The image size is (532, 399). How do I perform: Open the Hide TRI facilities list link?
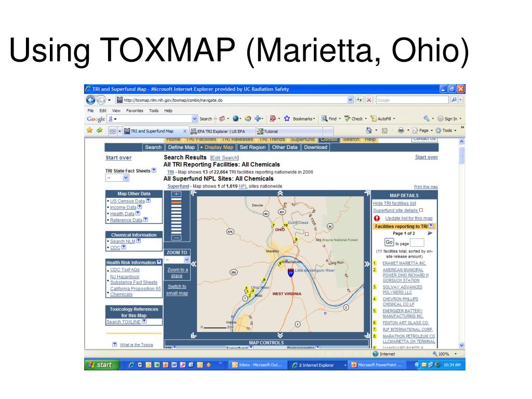tap(395, 203)
